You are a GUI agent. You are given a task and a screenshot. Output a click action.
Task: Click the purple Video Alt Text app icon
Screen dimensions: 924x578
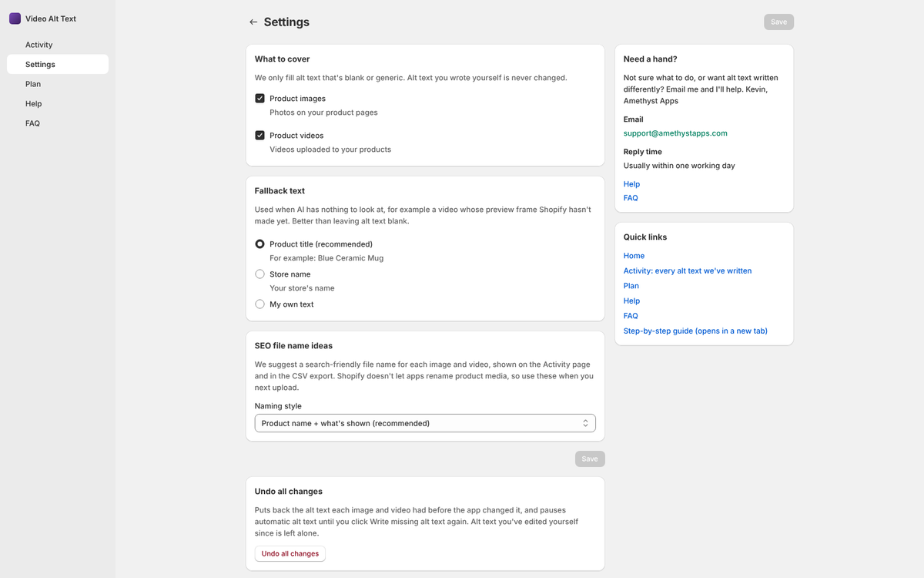(x=15, y=18)
